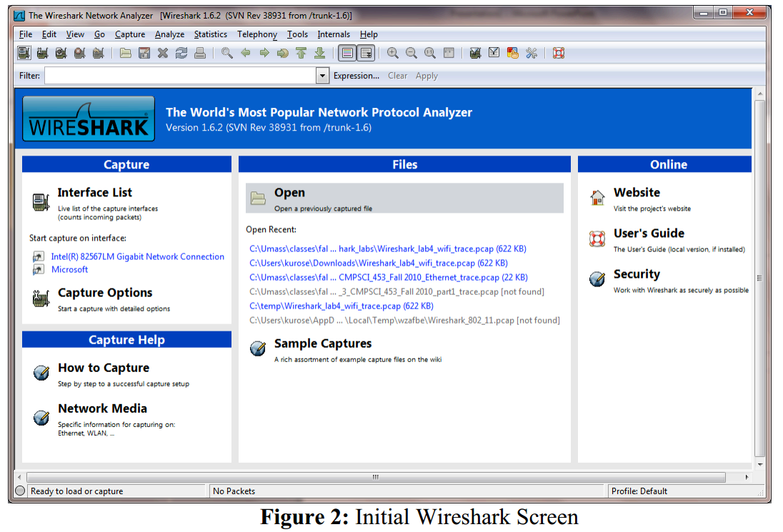Click the go to first packet icon
The height and width of the screenshot is (532, 783).
pyautogui.click(x=301, y=53)
